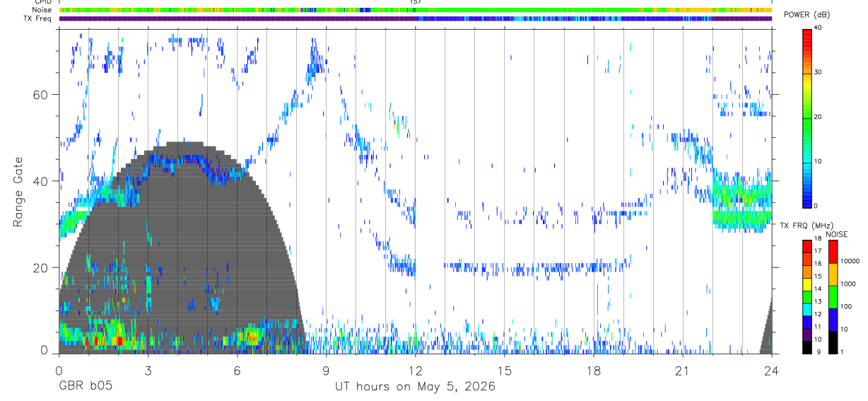Viewport: 868px width, 401px height.
Task: Click hour 21 on the UT hours axis
Action: coord(682,370)
